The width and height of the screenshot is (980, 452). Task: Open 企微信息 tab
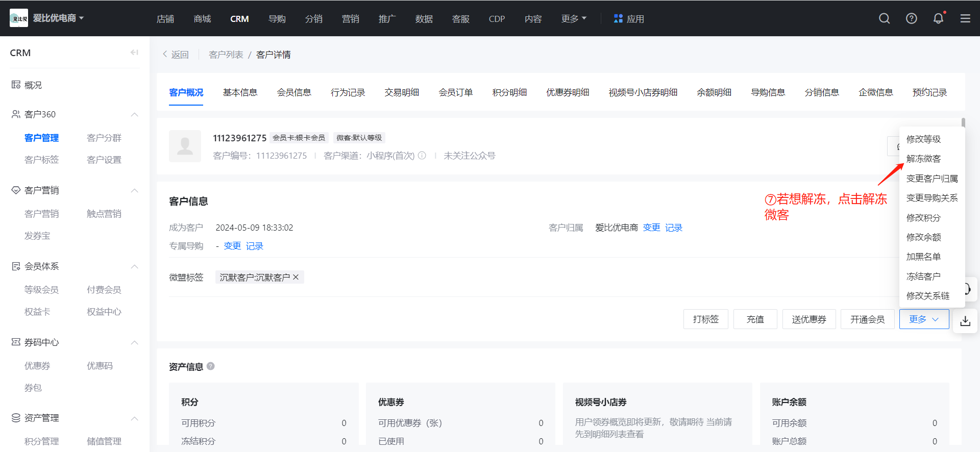pyautogui.click(x=876, y=92)
